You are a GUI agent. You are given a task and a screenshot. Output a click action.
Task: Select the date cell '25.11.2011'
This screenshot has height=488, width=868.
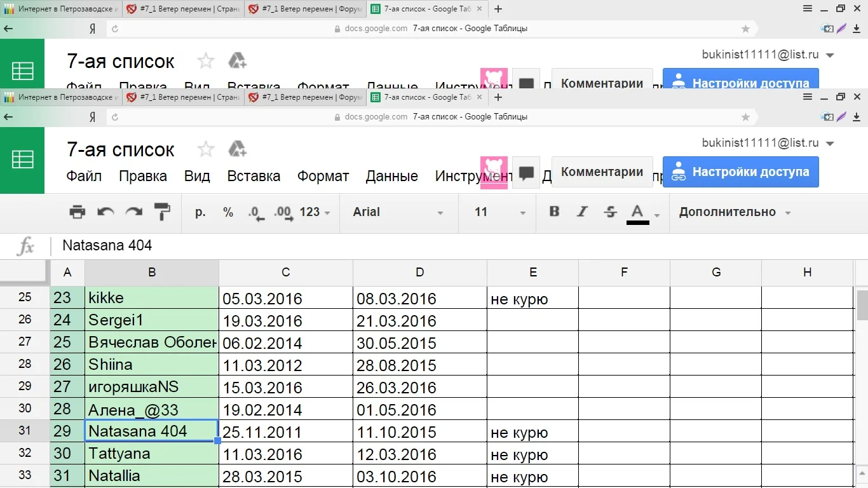coord(286,431)
